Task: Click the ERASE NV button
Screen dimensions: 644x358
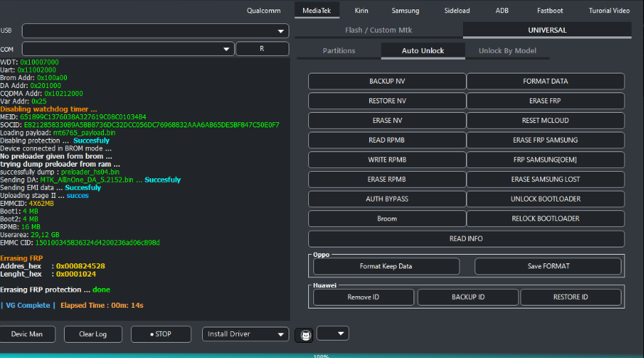Action: point(387,121)
